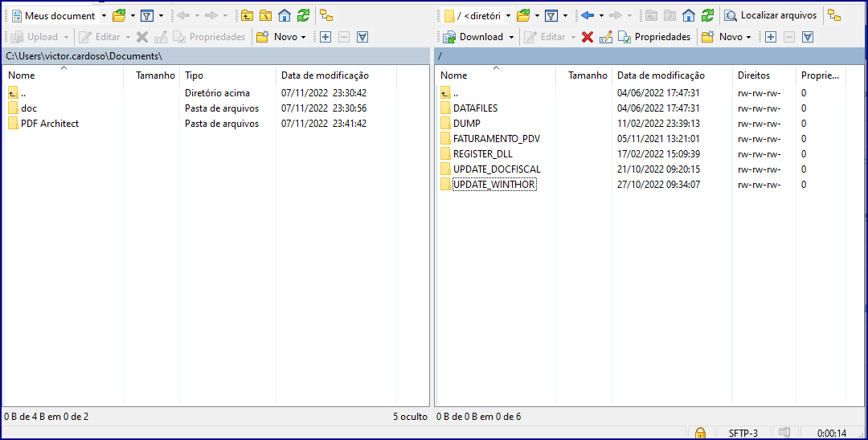Expand the Download dropdown arrow
868x440 pixels.
[511, 37]
